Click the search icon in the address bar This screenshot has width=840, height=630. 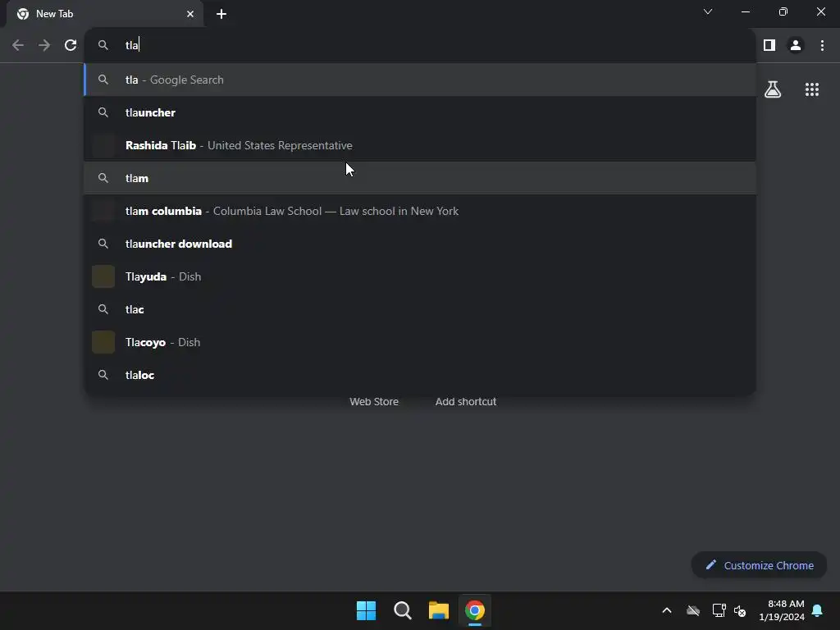click(103, 45)
